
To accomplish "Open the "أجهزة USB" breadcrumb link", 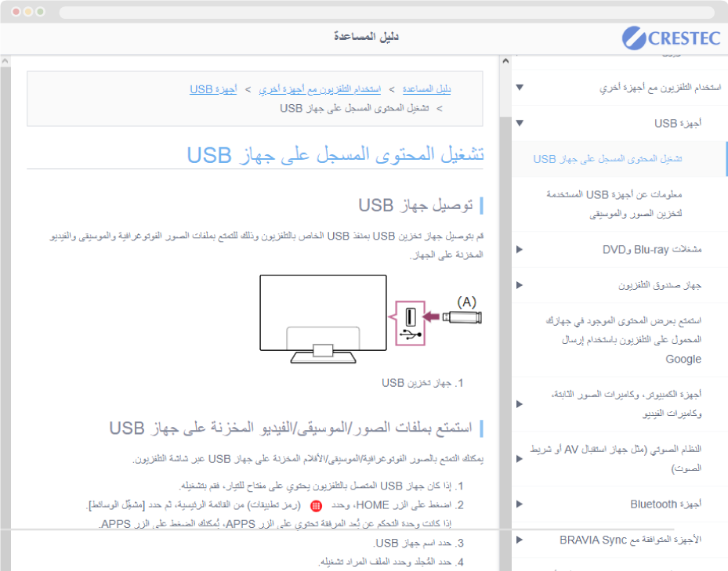I will point(213,89).
